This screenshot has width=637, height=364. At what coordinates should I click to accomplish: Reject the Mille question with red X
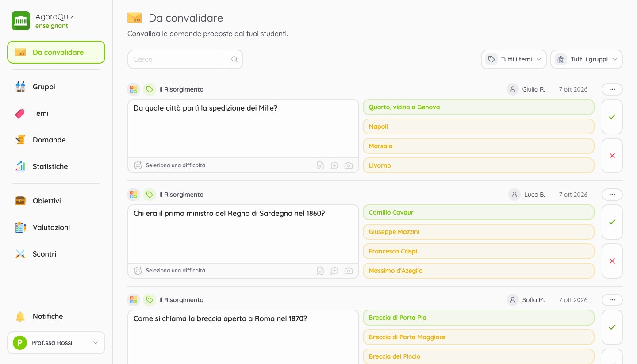(612, 156)
